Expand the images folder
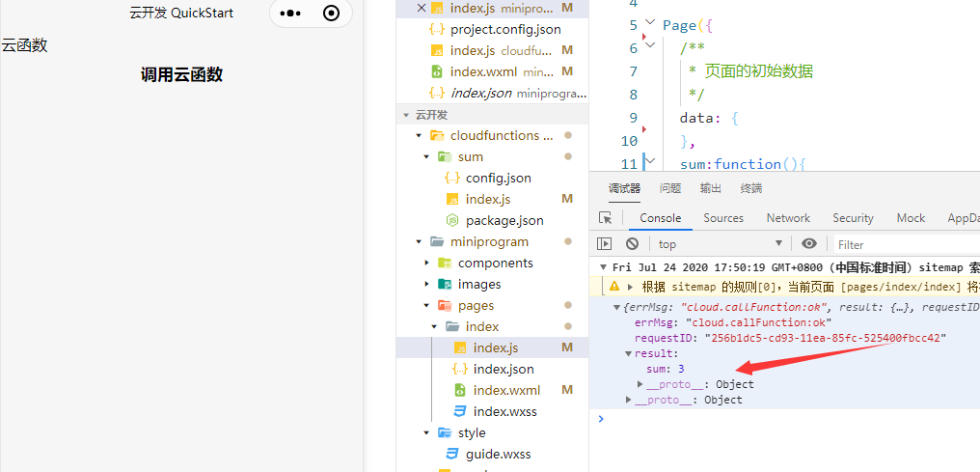The width and height of the screenshot is (980, 472). coord(426,284)
